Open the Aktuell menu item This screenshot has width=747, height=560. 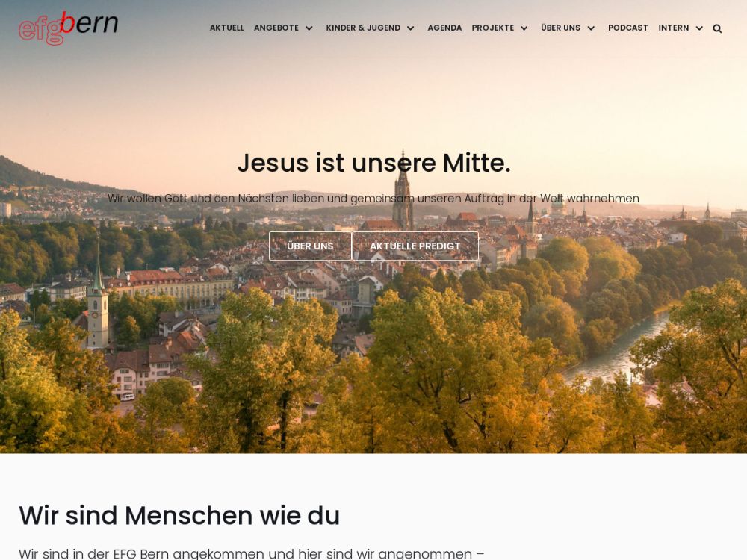[227, 28]
